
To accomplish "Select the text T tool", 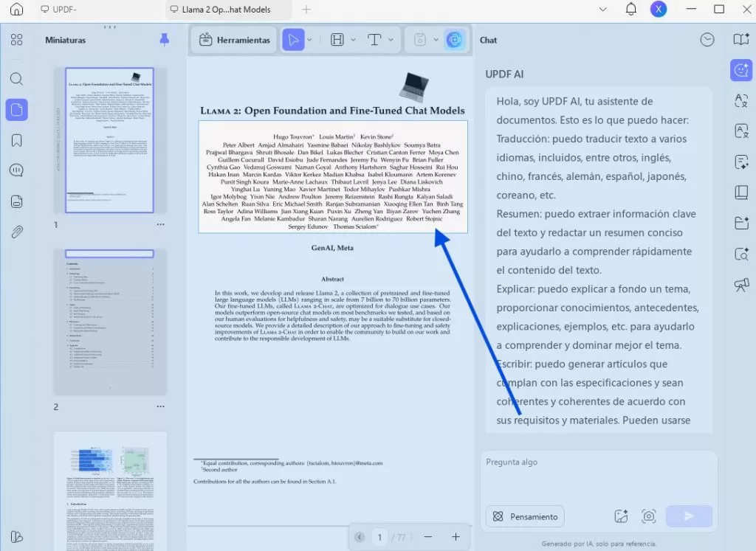I will coord(374,40).
